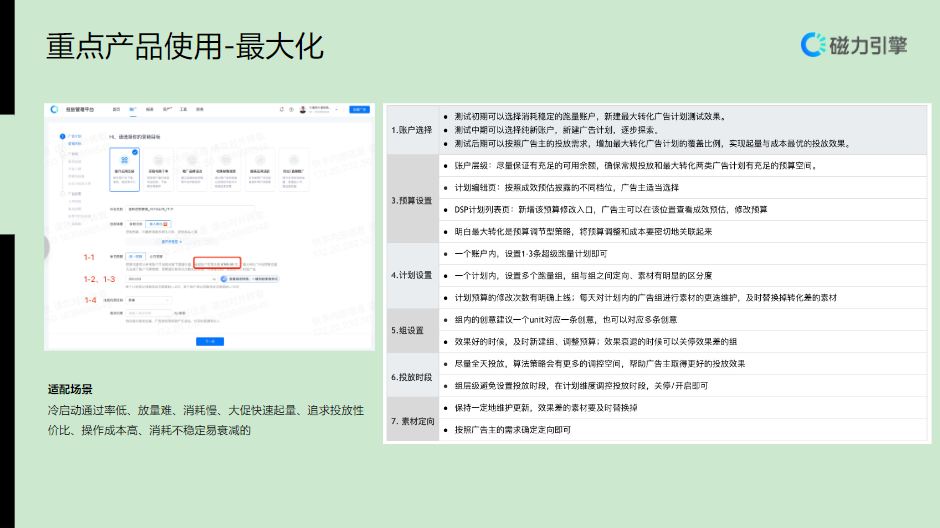Click the plan name input field
This screenshot has height=528, width=940.
pos(190,209)
